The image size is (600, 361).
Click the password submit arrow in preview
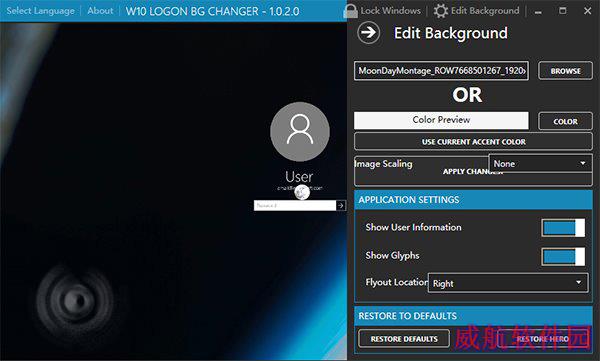coord(341,206)
